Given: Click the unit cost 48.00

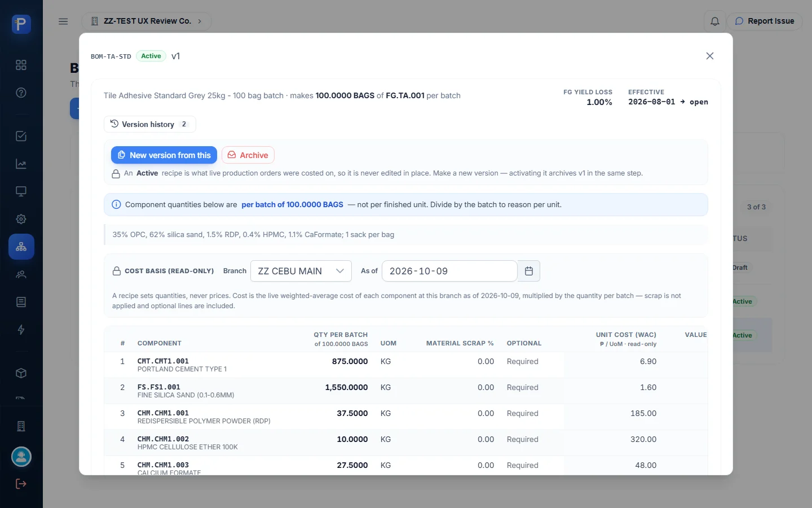Looking at the screenshot, I should coord(646,465).
